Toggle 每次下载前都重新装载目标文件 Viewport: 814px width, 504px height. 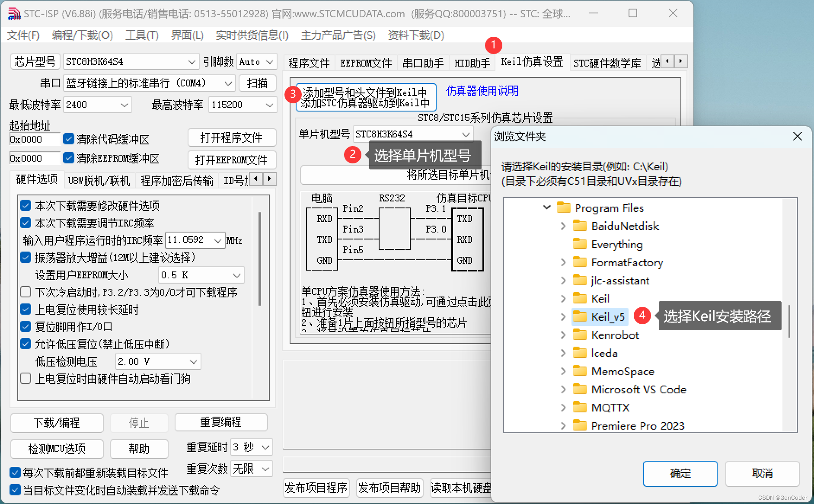15,472
